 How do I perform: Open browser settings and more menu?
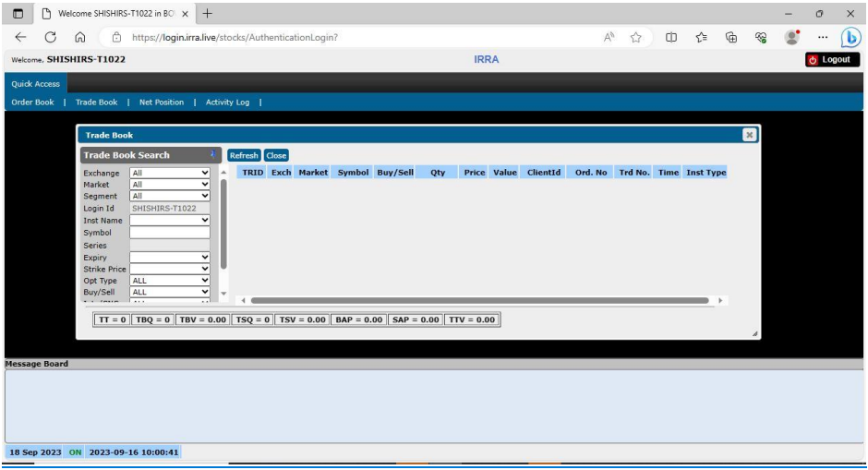[x=820, y=37]
